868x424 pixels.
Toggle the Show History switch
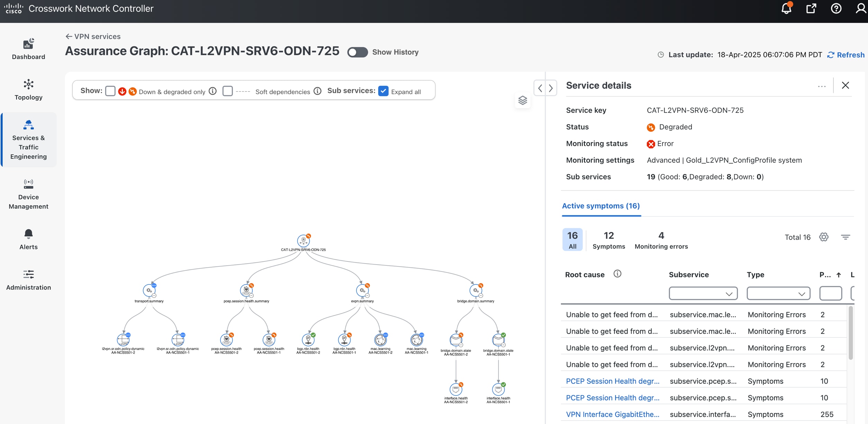(x=358, y=52)
